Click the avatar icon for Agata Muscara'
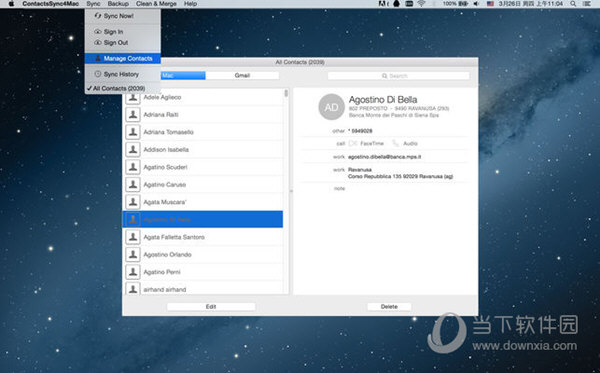 click(133, 202)
